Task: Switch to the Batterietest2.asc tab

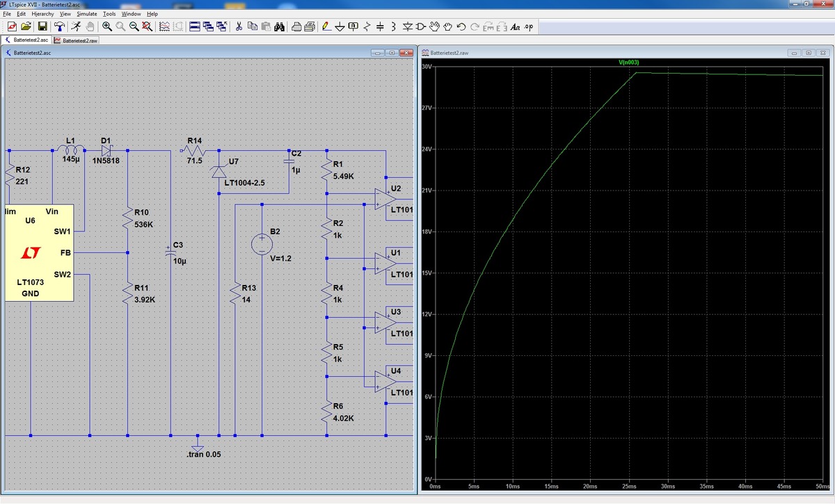Action: (27, 40)
